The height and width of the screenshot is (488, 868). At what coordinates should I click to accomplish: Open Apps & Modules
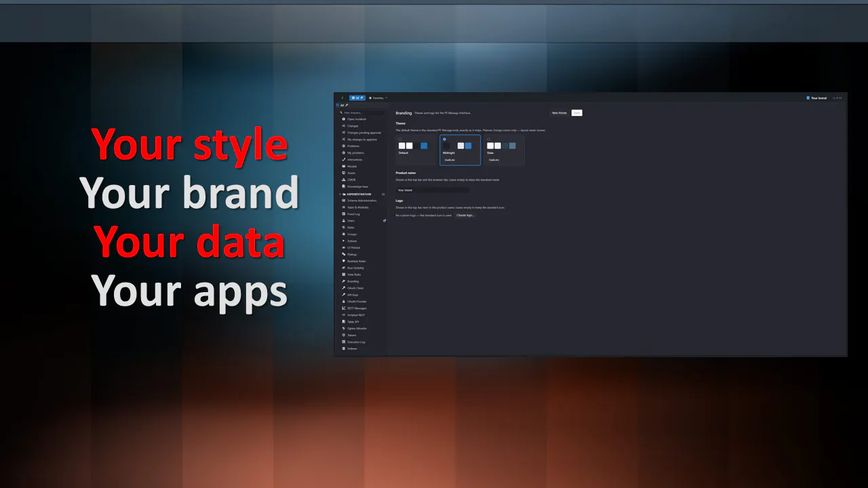[x=358, y=207]
